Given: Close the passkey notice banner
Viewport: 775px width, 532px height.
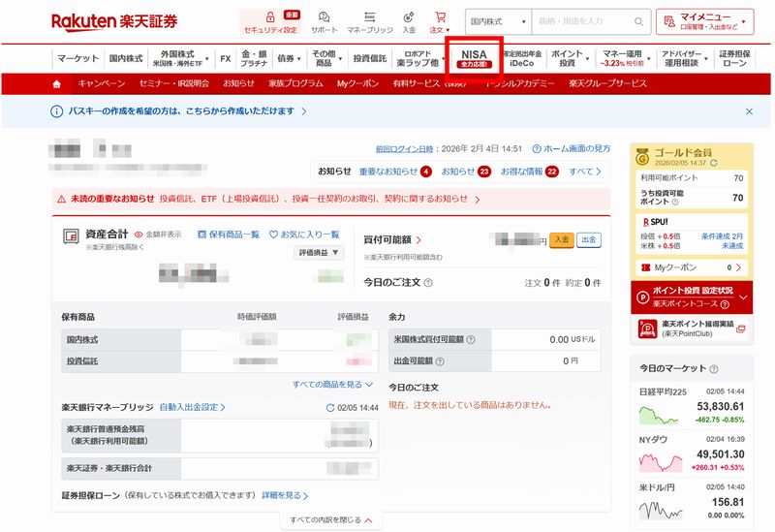Looking at the screenshot, I should [x=749, y=111].
